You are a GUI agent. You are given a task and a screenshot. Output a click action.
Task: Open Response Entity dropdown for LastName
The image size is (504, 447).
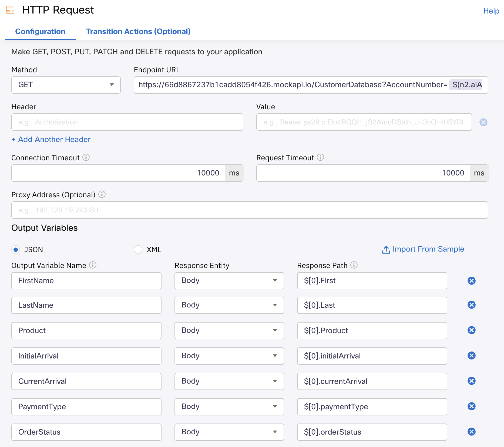click(229, 305)
